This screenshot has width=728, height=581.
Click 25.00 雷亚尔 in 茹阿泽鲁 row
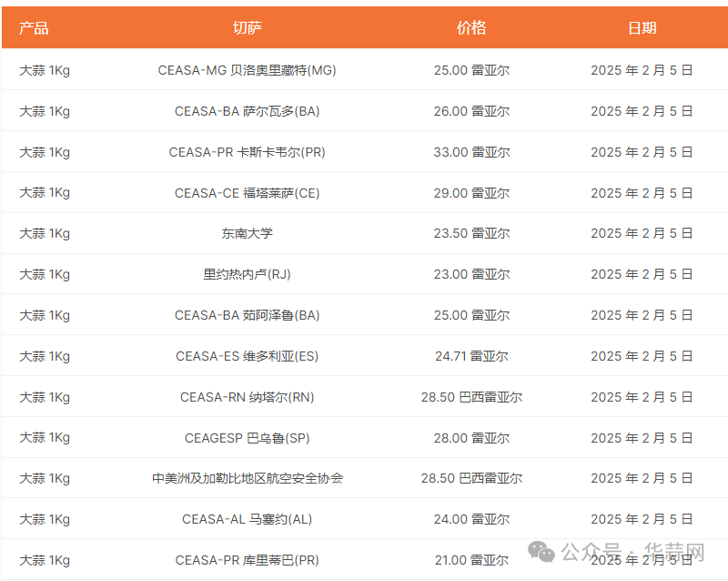[471, 315]
